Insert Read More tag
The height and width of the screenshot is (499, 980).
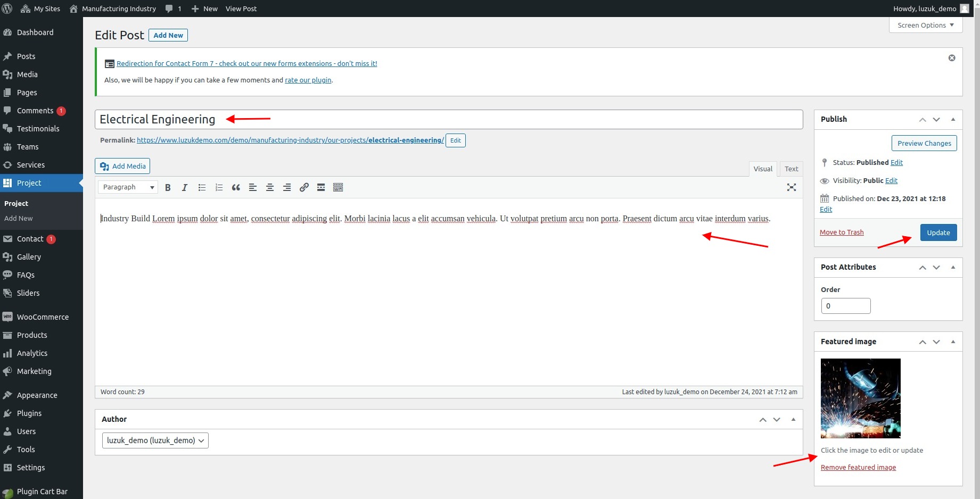point(321,187)
